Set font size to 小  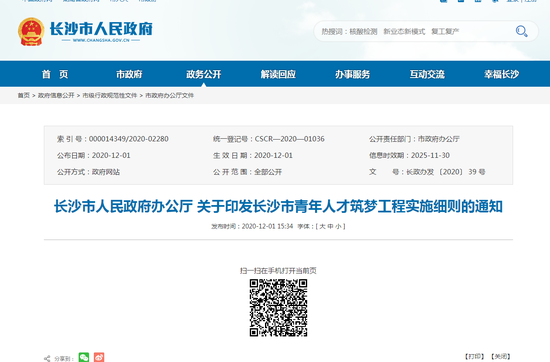338,226
